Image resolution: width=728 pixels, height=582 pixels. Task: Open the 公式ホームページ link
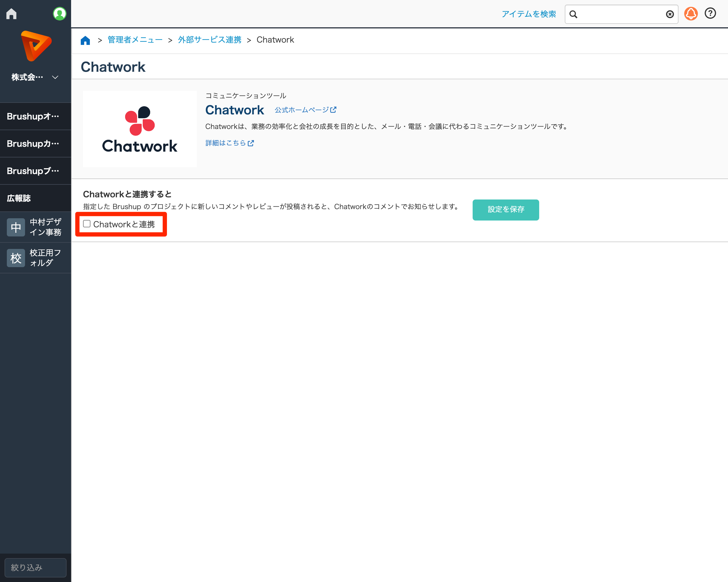coord(306,110)
